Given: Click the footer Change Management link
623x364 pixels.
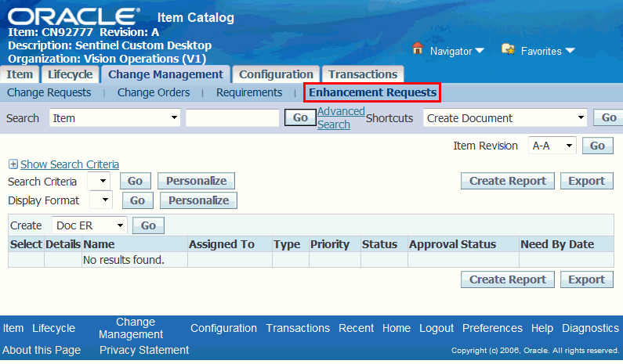Looking at the screenshot, I should click(x=131, y=328).
